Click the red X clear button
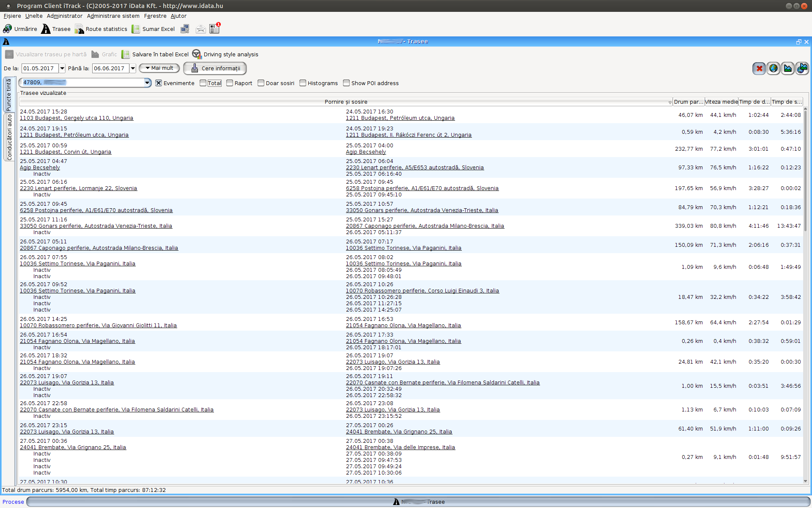Image resolution: width=812 pixels, height=508 pixels. (759, 68)
